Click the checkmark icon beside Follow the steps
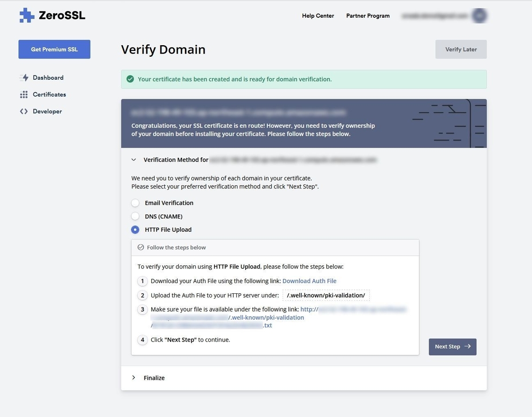Viewport: 532px width, 417px height. (141, 247)
